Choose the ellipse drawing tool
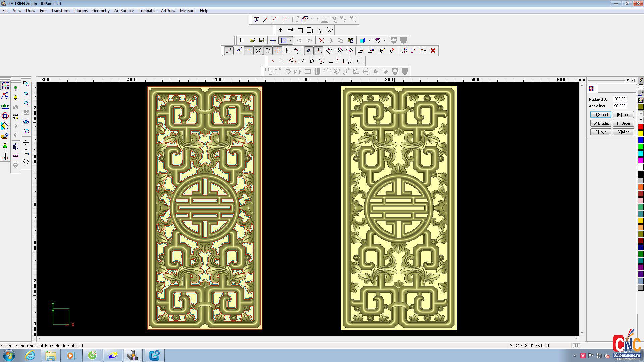644x362 pixels. pos(331,61)
